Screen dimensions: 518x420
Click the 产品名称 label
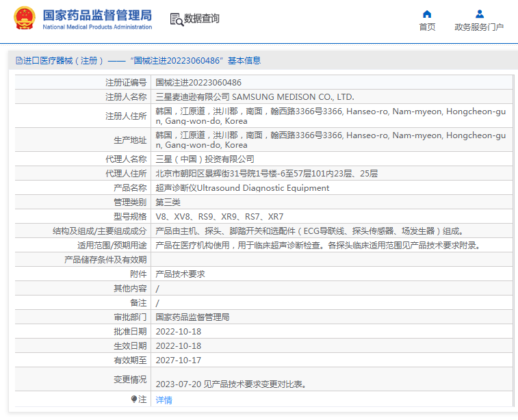click(130, 188)
